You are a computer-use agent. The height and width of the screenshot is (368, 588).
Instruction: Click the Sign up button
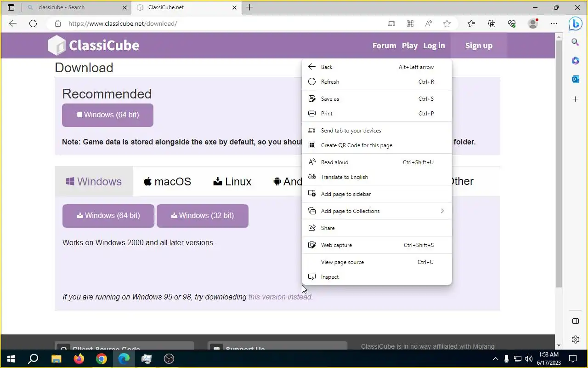click(479, 46)
